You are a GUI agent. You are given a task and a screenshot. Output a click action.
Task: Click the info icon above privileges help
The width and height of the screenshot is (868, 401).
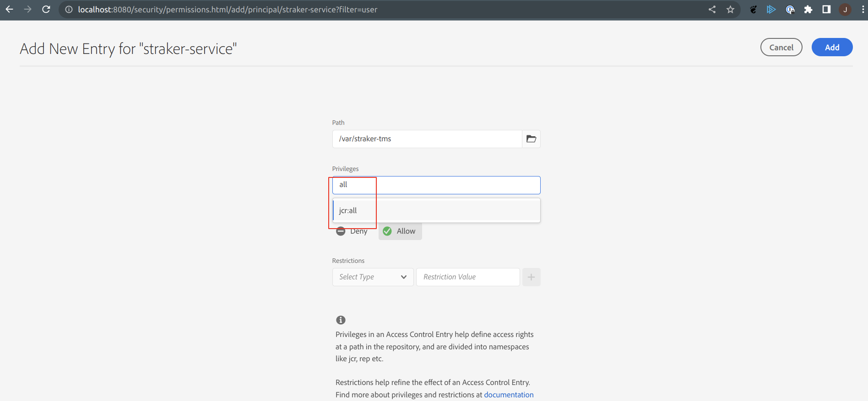341,320
